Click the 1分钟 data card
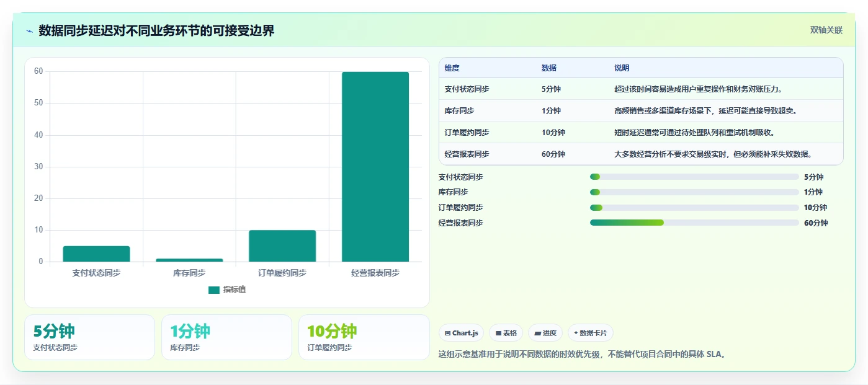This screenshot has height=385, width=868. coord(226,337)
